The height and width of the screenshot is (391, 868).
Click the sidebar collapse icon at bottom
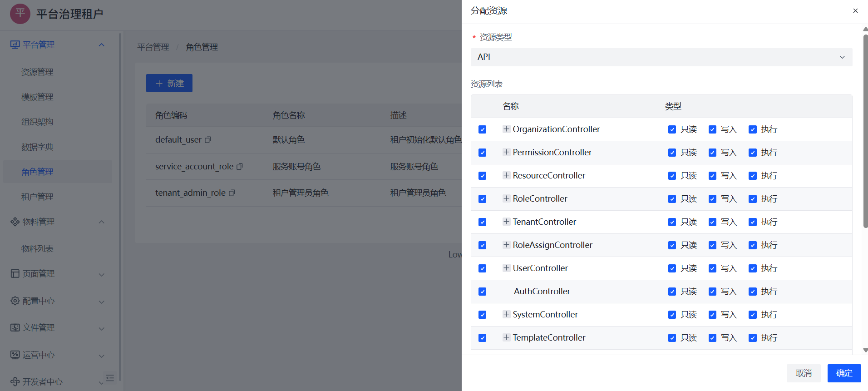click(x=110, y=378)
